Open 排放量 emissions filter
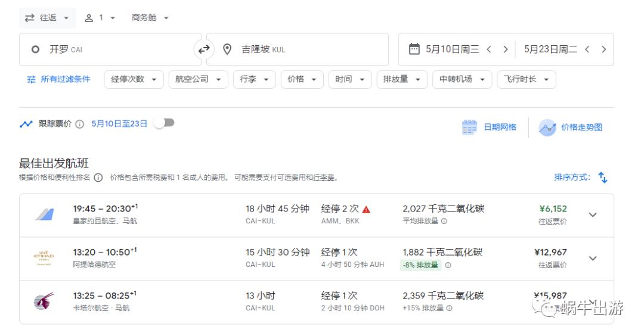 click(x=402, y=80)
